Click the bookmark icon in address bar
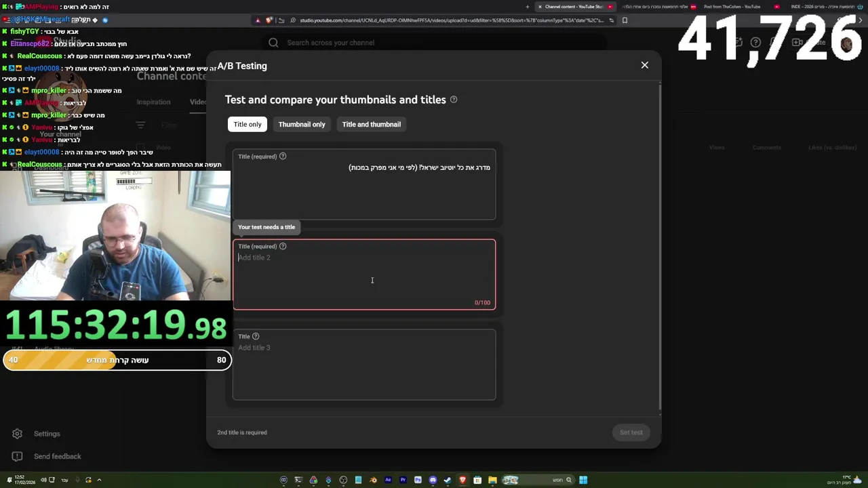Image resolution: width=868 pixels, height=488 pixels. click(x=625, y=20)
